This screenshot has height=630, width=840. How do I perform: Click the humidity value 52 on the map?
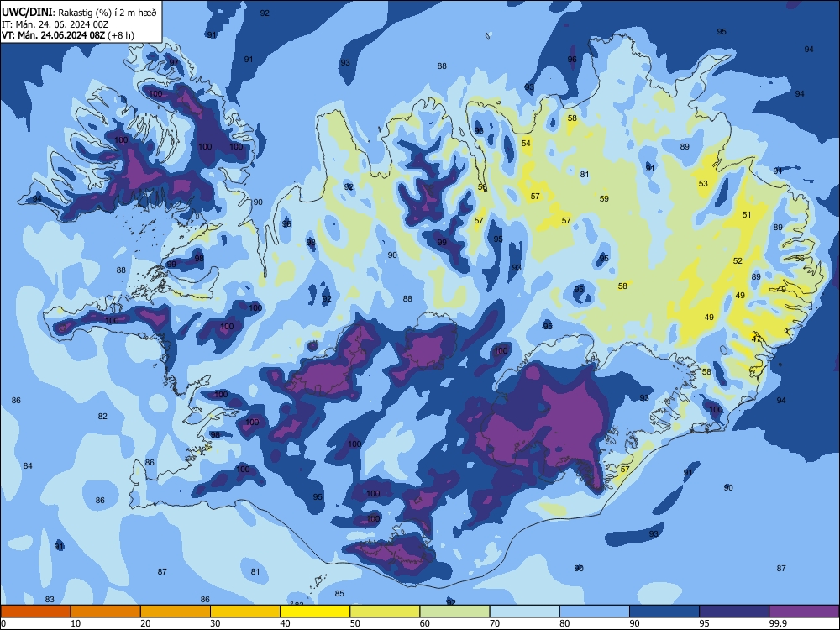(x=738, y=261)
